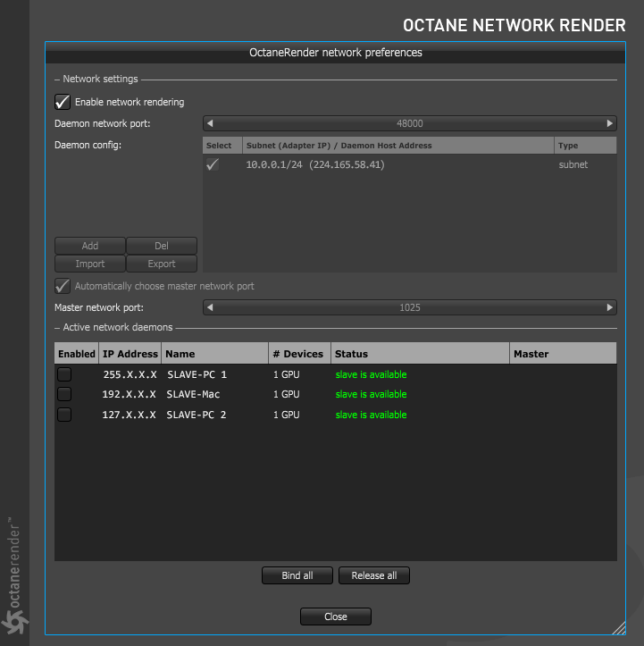644x646 pixels.
Task: Increase master network port with right arrow
Action: click(x=610, y=307)
